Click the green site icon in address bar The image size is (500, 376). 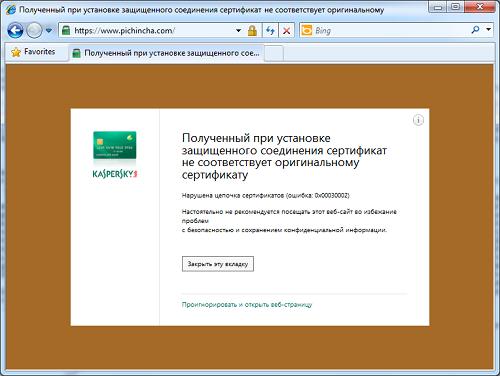[x=66, y=31]
